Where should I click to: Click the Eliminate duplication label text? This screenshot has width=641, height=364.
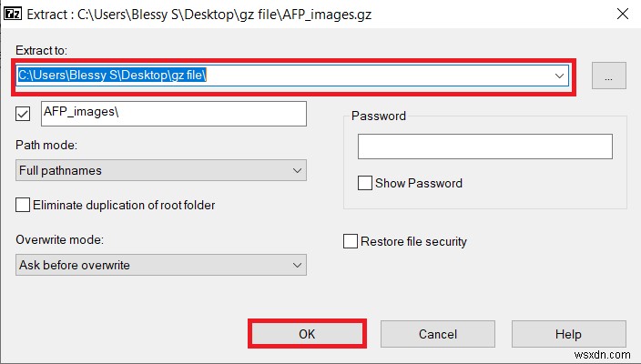click(x=124, y=205)
